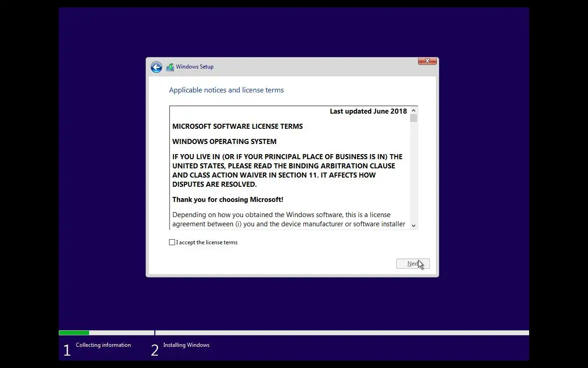Accept the license terms checkbox
The width and height of the screenshot is (588, 368).
pyautogui.click(x=172, y=242)
